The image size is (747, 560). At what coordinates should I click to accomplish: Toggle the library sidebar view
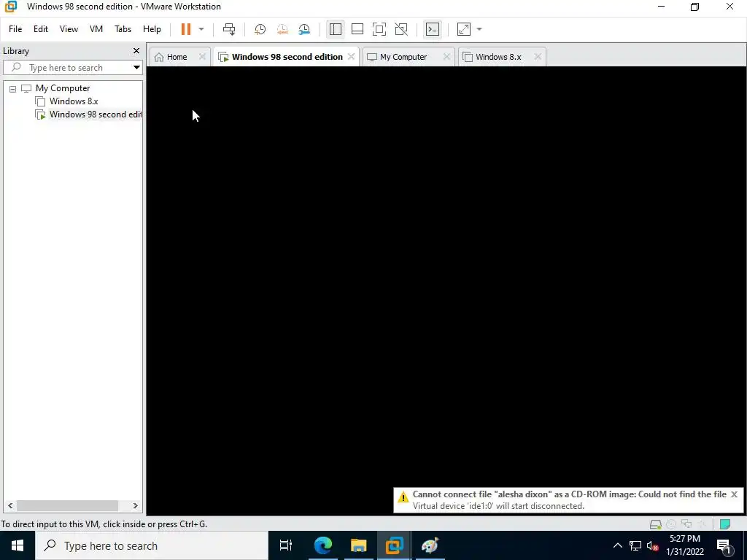[336, 29]
